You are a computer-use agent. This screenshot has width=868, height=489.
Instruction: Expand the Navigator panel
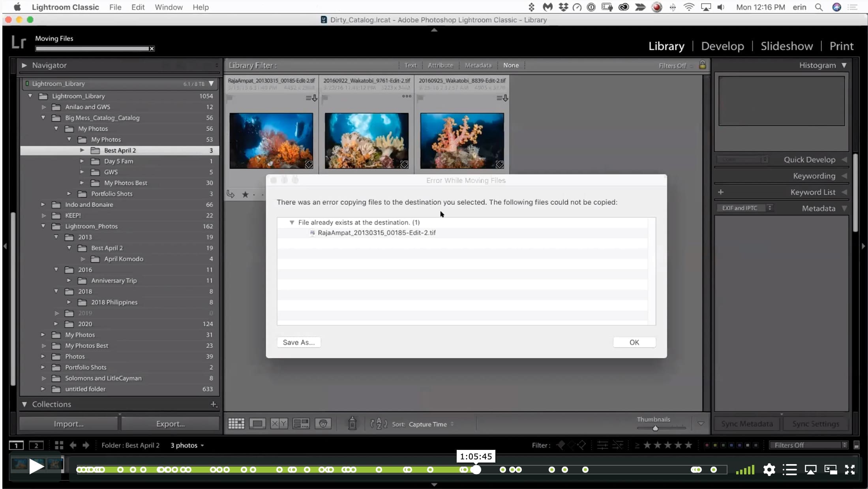point(24,65)
